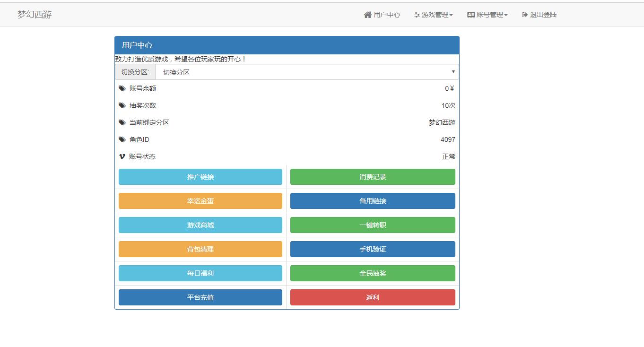Click the 梦幻西游 brand link
The height and width of the screenshot is (347, 644).
click(x=35, y=15)
